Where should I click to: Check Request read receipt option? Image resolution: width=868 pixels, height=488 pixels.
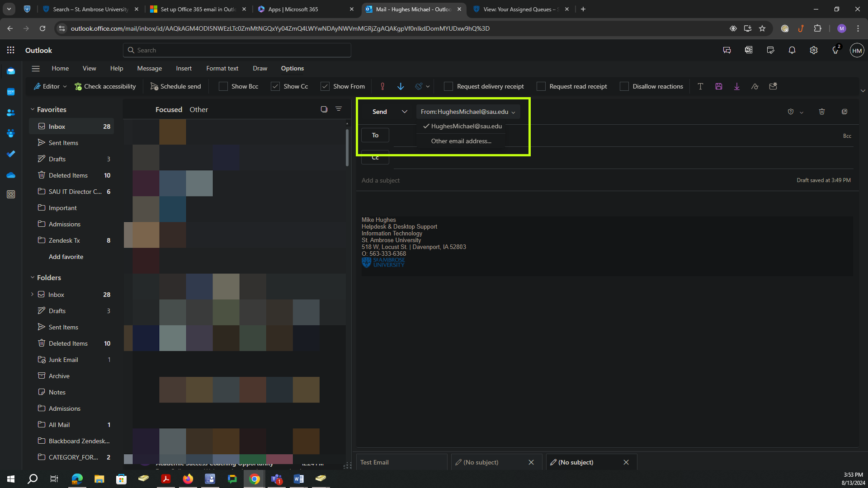coord(541,86)
